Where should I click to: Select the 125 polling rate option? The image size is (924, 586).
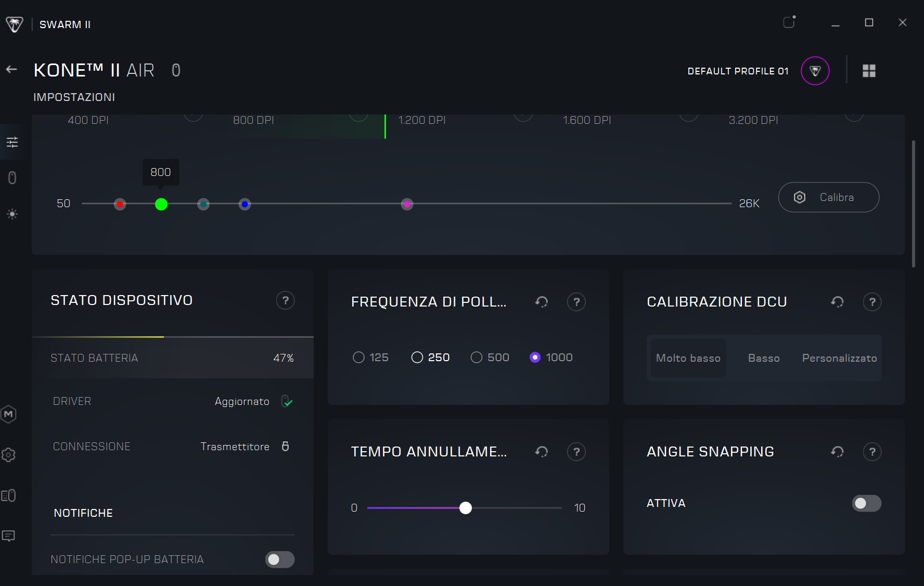[x=370, y=358]
